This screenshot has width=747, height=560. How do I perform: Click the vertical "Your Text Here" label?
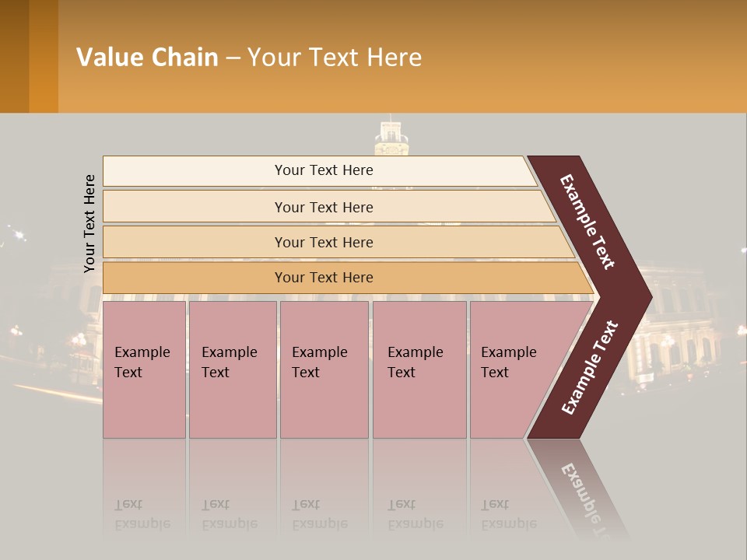click(x=89, y=223)
